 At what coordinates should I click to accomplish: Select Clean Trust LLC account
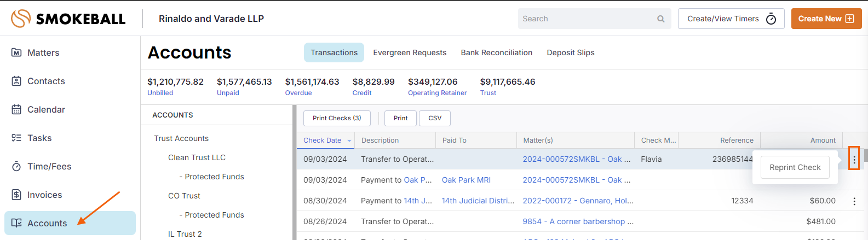(197, 157)
